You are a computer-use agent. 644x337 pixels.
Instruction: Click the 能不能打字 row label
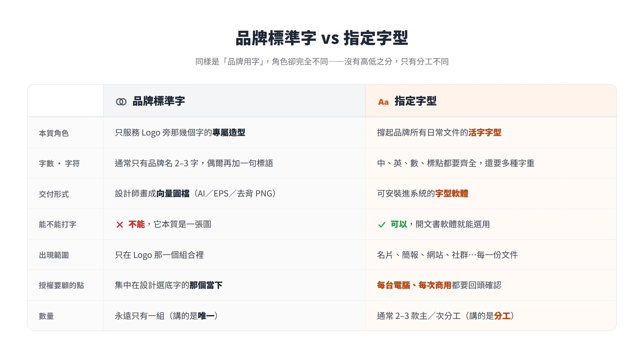(x=58, y=224)
